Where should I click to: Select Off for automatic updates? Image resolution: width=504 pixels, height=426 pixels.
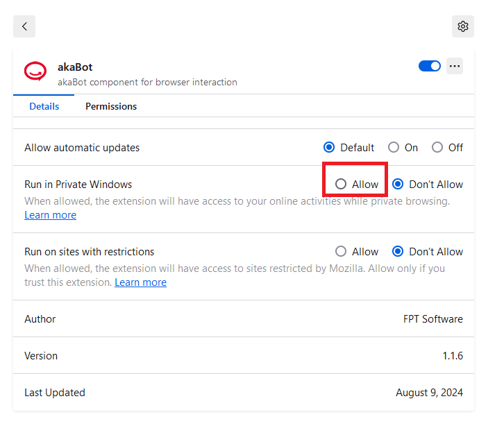pos(437,148)
